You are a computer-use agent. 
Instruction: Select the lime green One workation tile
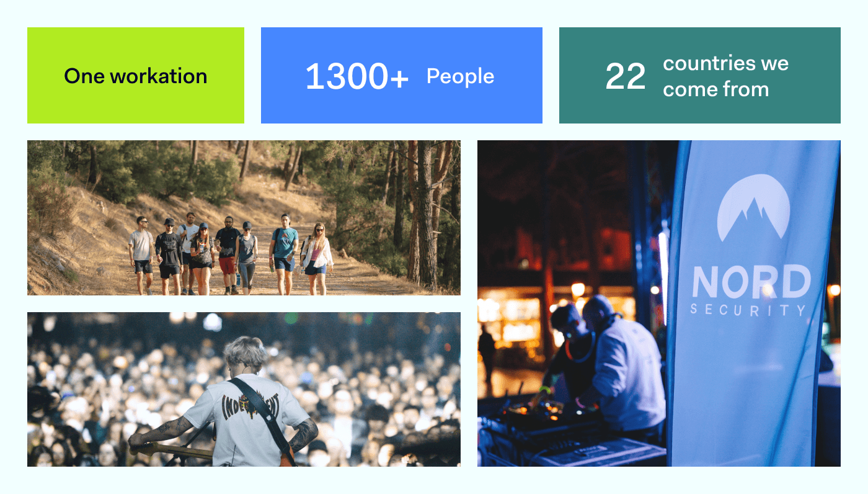(136, 76)
